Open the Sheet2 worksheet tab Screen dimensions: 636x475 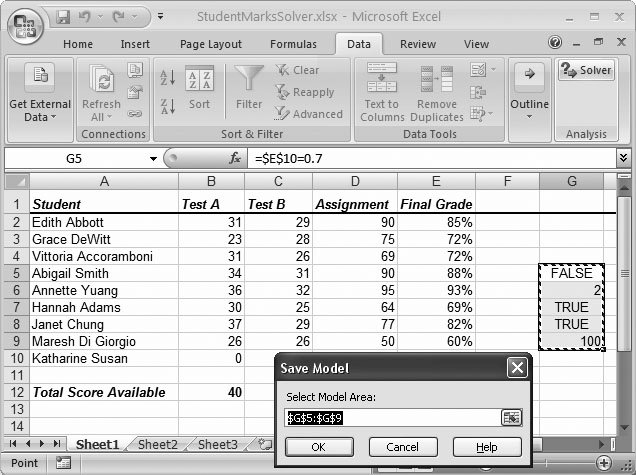pyautogui.click(x=157, y=445)
